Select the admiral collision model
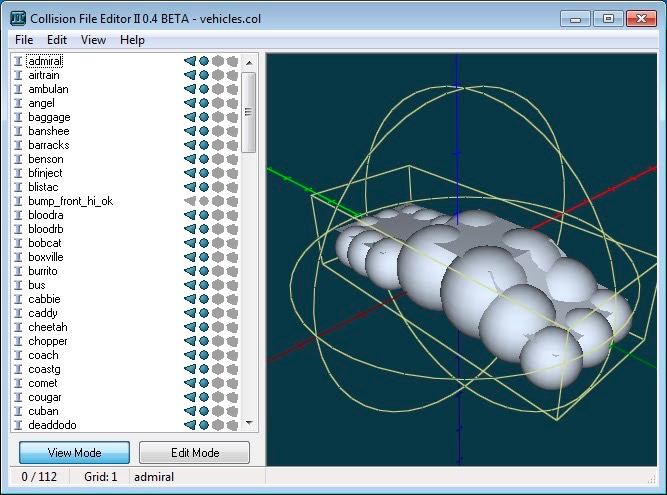This screenshot has width=667, height=495. point(45,61)
